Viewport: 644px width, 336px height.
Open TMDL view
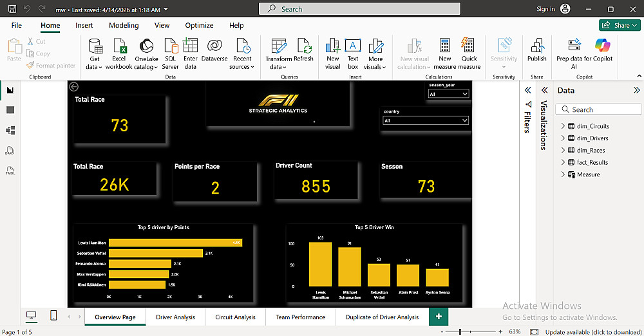(x=10, y=171)
